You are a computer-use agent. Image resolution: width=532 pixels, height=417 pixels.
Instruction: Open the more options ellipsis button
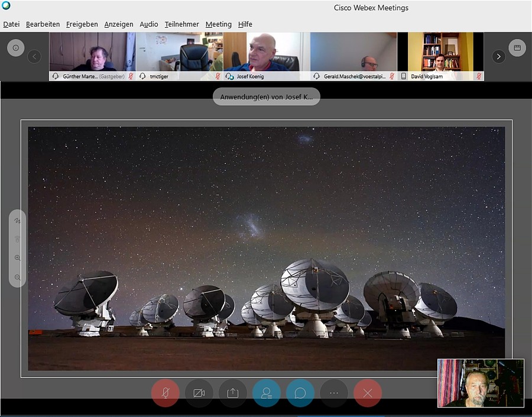point(334,393)
